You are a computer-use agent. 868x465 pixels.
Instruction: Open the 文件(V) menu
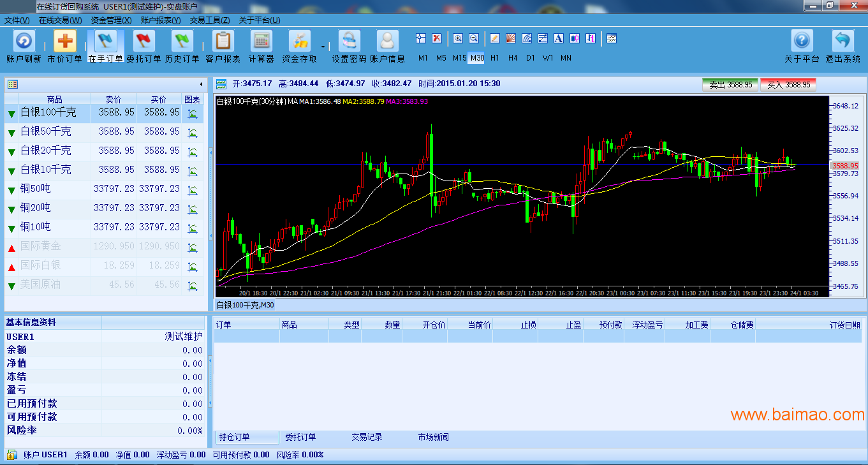pyautogui.click(x=17, y=20)
